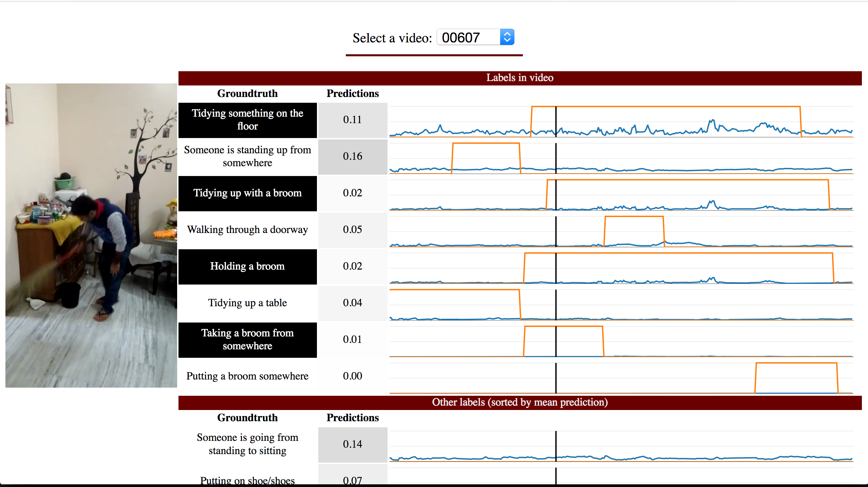Click the 'Other labels (sorted by mean prediction)' header
Viewport: 868px width, 487px height.
520,403
